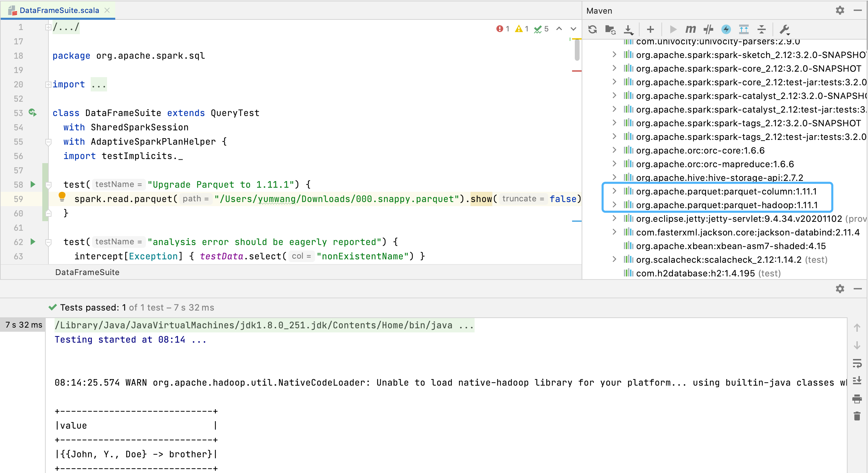Screen dimensions: 868x473
Task: Reload all Maven projects
Action: tap(593, 29)
